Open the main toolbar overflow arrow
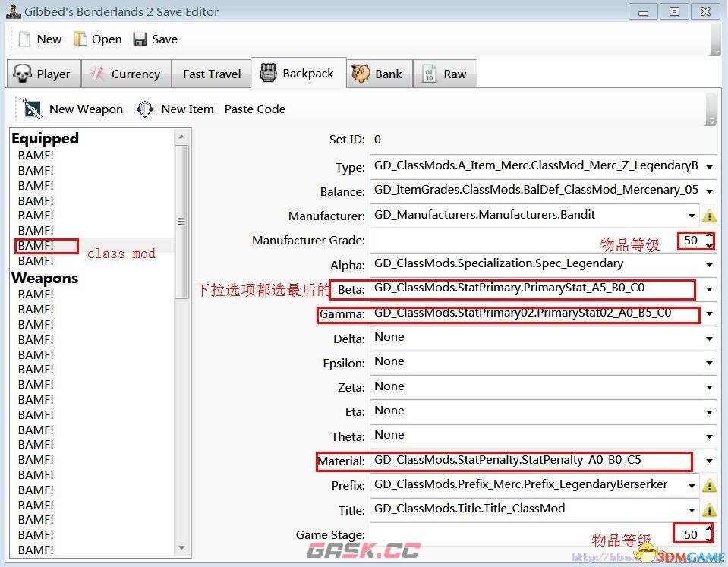728x567 pixels. (x=715, y=51)
